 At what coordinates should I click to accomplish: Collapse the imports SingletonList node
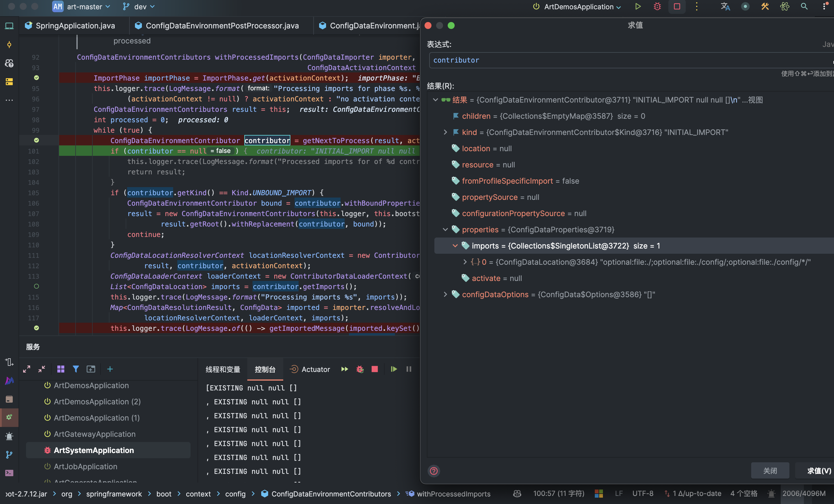[x=455, y=246]
